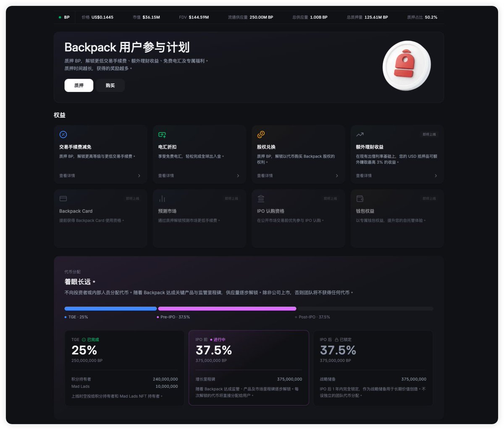Click the chevron arrow on 交易手续费减免 card
Viewport: 504px width, 430px height.
point(139,176)
